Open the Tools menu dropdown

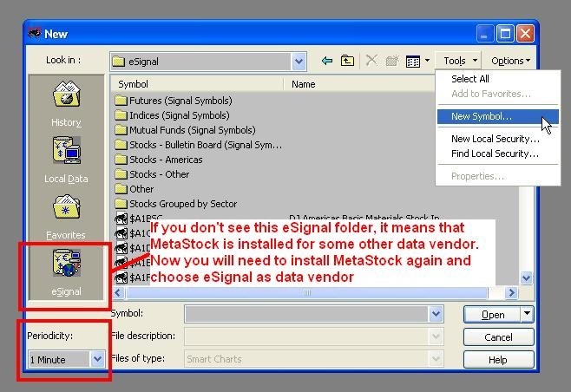click(x=458, y=61)
